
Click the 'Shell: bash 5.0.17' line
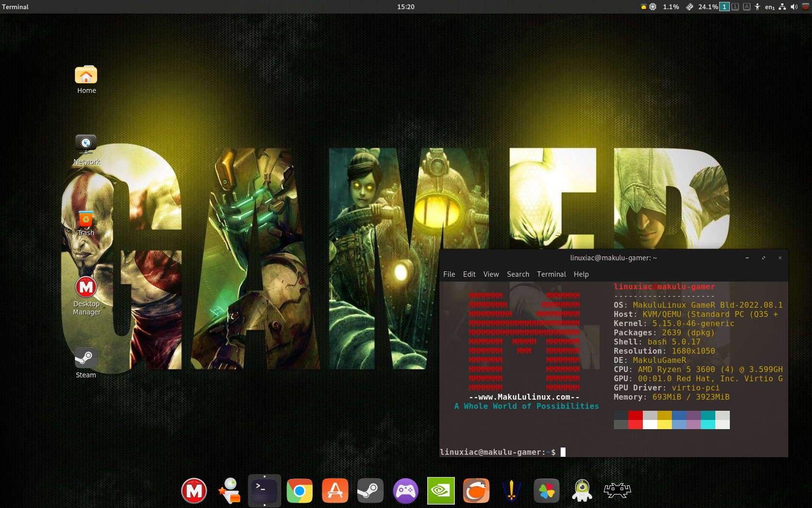coord(657,342)
